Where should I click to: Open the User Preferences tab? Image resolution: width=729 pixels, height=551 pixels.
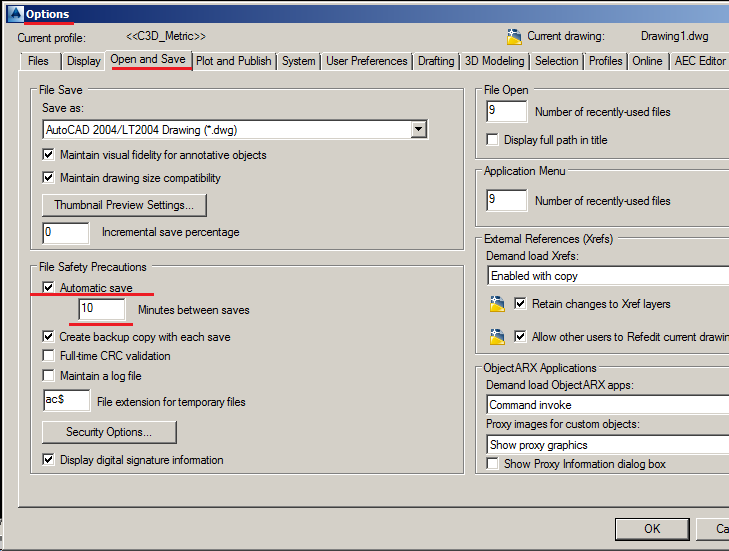[x=367, y=61]
